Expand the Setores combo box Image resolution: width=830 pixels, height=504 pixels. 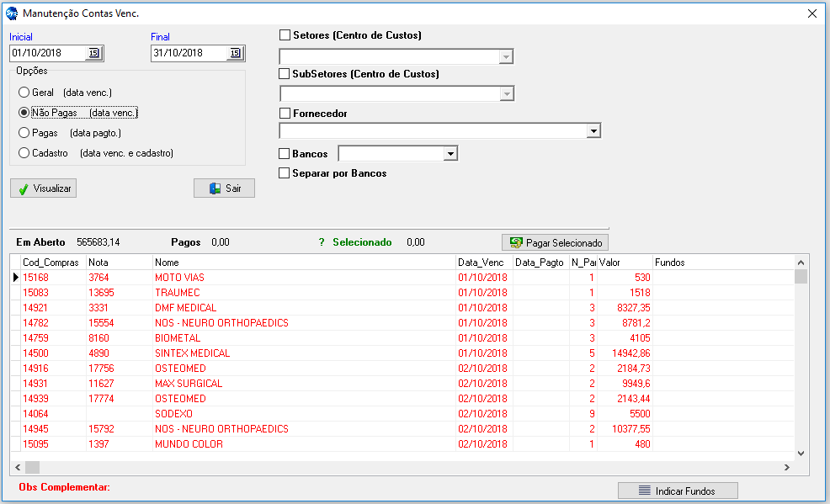click(506, 57)
